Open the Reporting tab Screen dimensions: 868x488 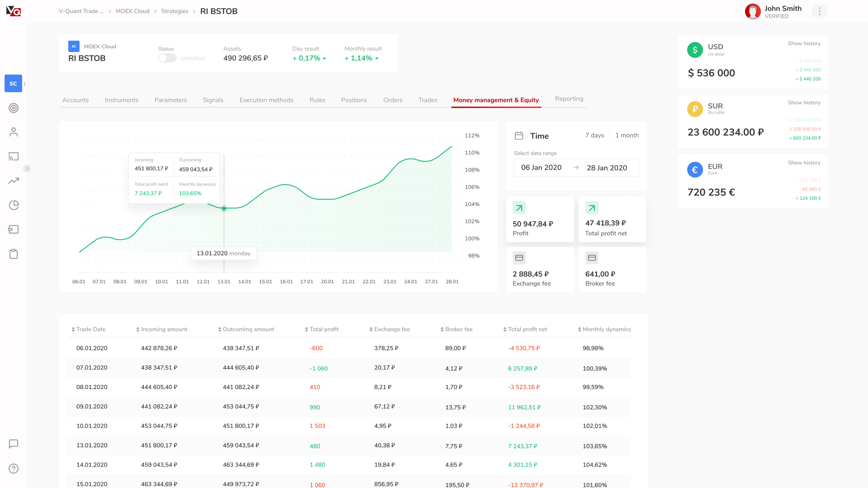(569, 99)
